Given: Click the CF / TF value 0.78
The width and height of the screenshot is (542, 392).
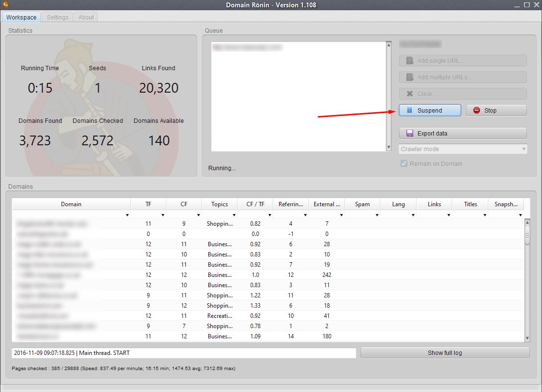Looking at the screenshot, I should pyautogui.click(x=255, y=326).
